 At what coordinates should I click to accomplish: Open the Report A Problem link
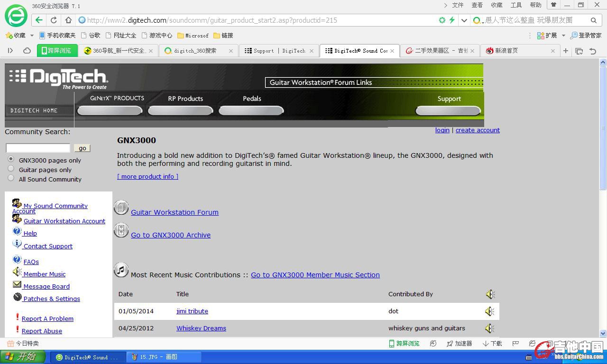tap(47, 318)
